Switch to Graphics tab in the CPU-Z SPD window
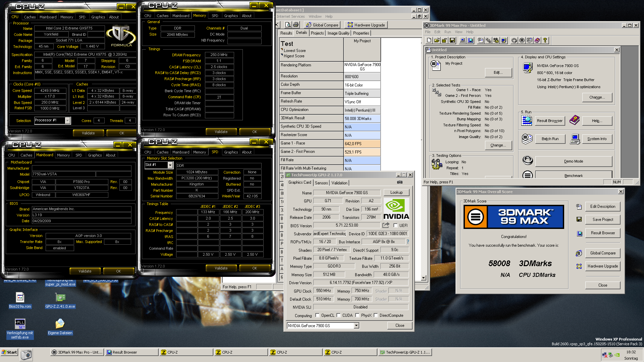The image size is (644, 362). coord(231,153)
